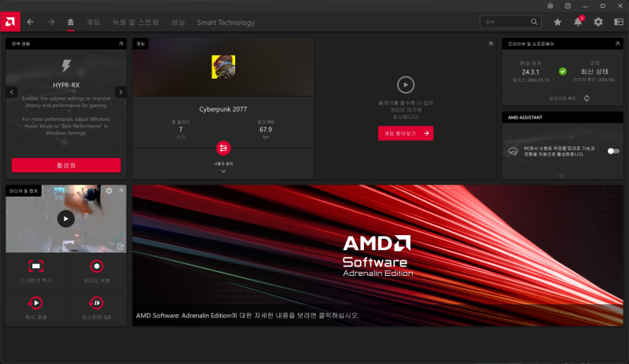Open the AMD Software Adrenalin Edition banner
Screen dimensions: 629x364
point(377,256)
